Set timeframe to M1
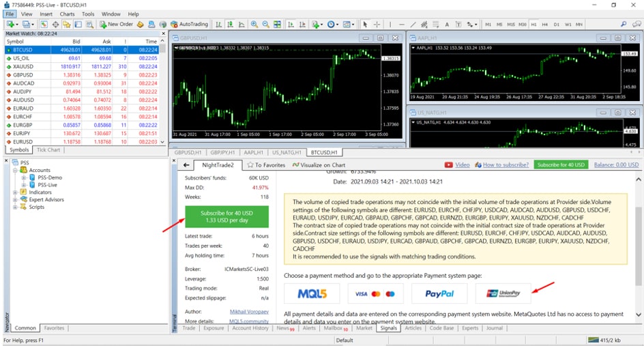This screenshot has width=644, height=346. (488, 25)
